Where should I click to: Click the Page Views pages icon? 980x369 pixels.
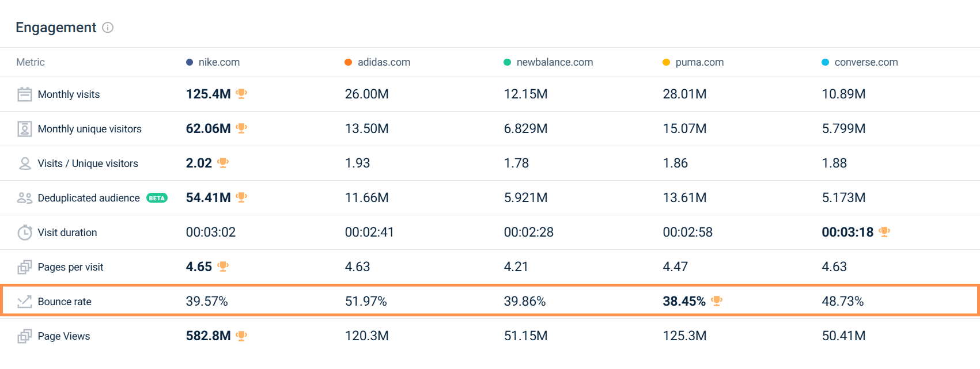point(25,336)
